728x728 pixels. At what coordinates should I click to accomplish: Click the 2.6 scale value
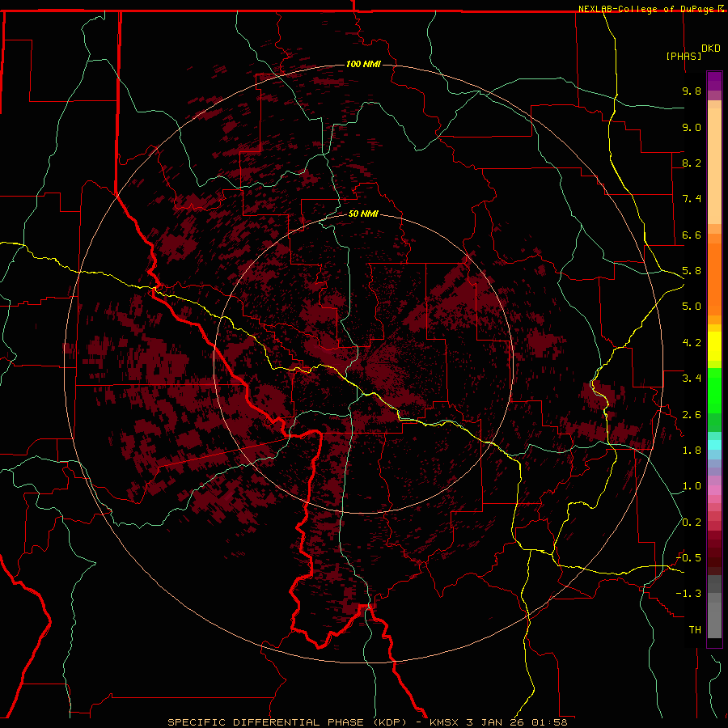click(x=692, y=415)
